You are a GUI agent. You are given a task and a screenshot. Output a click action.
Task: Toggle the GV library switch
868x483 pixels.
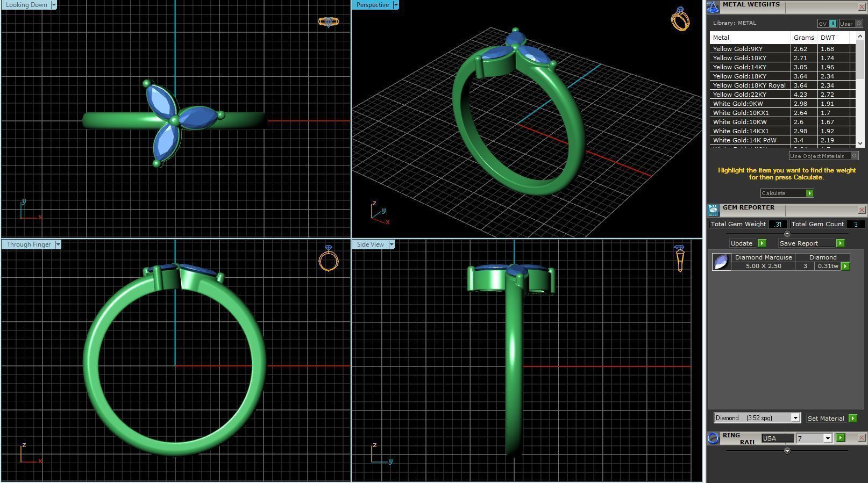click(827, 24)
